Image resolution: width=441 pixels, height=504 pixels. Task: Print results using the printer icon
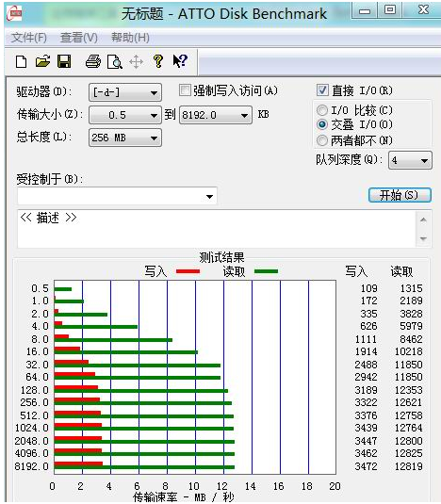[x=93, y=61]
